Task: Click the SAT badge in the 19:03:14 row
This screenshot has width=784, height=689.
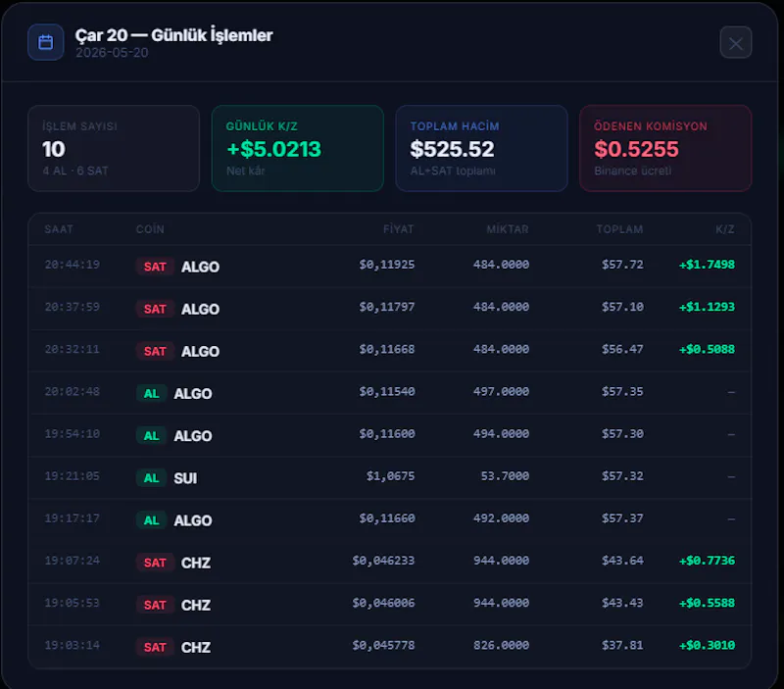Action: [x=155, y=647]
